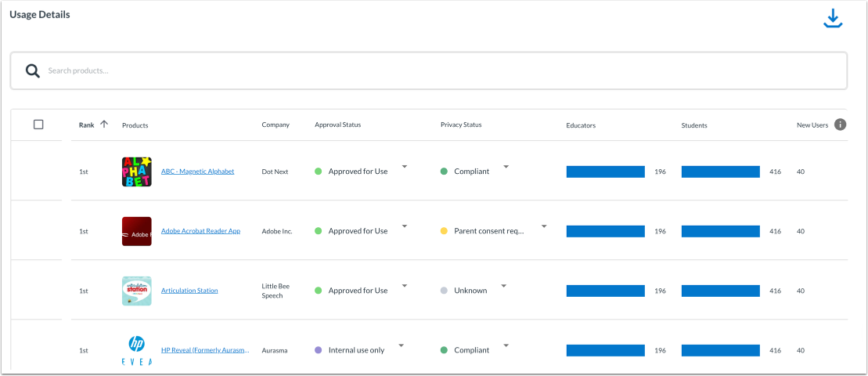Click Educators bar for ABC Magnetic Alphabet

tap(606, 172)
